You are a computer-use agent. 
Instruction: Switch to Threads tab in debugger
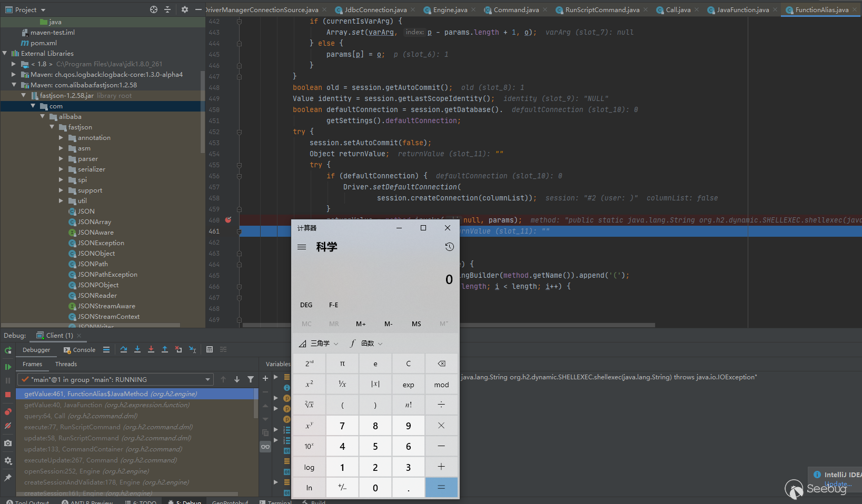[x=66, y=364]
